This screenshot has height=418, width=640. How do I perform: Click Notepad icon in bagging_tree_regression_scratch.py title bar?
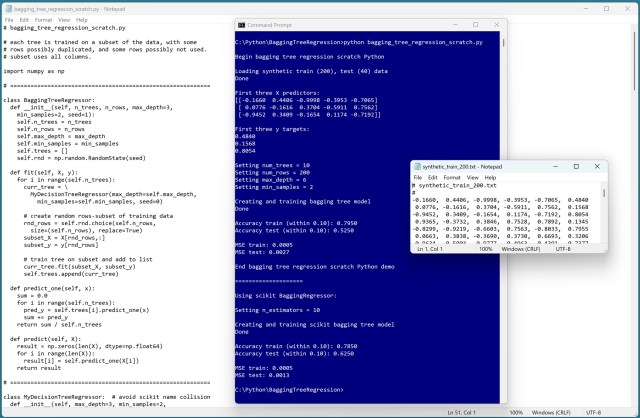click(6, 6)
